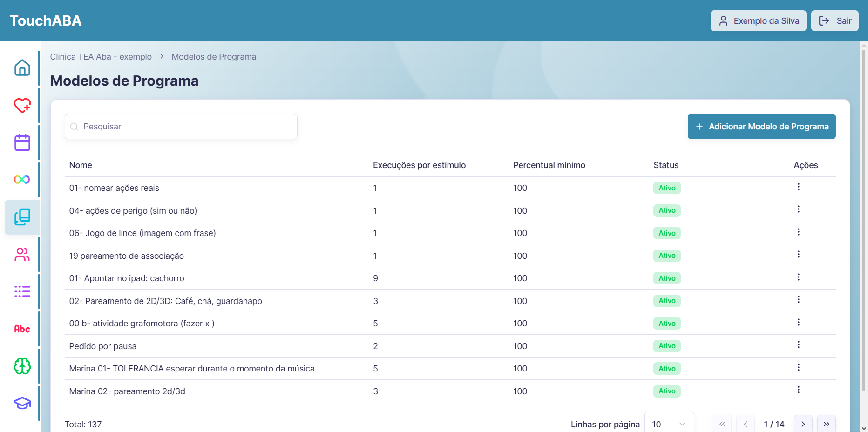The image size is (868, 432).
Task: Expand the Linhas por página dropdown
Action: [x=669, y=424]
